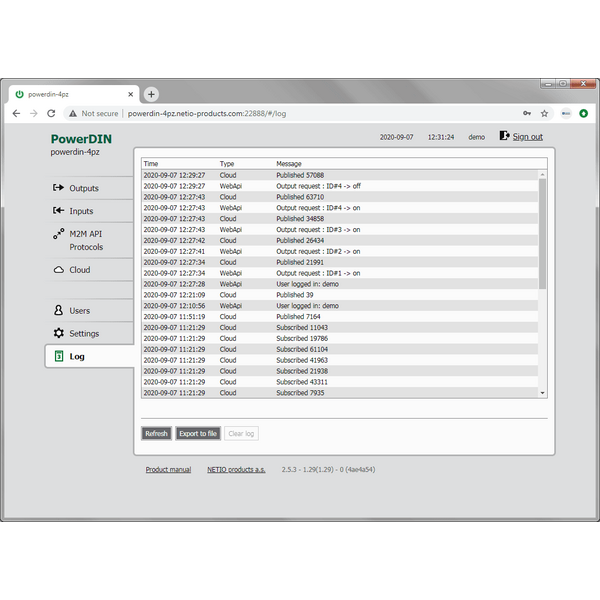Screen dimensions: 600x600
Task: Open the Users management page
Action: click(x=79, y=311)
